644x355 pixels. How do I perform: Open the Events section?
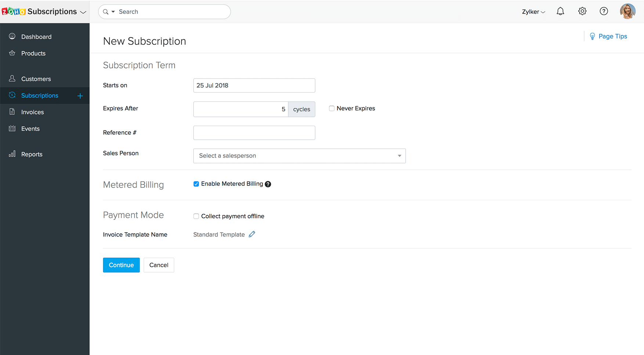coord(30,129)
